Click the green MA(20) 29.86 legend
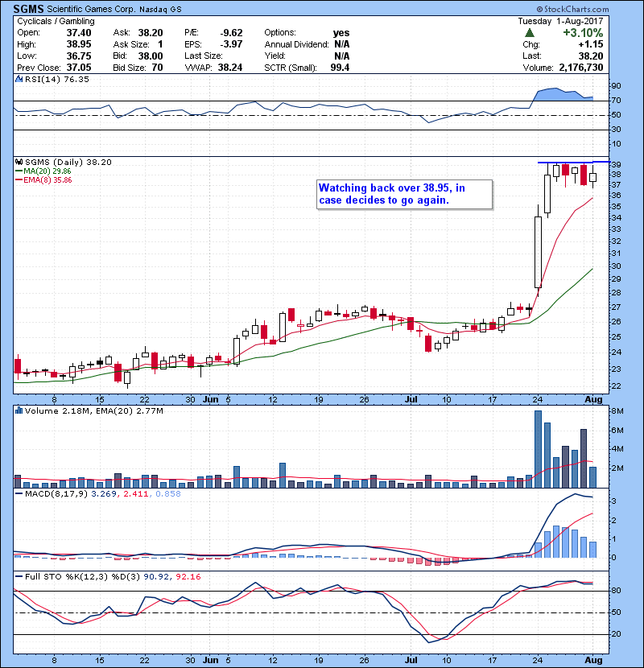The image size is (644, 668). 43,171
